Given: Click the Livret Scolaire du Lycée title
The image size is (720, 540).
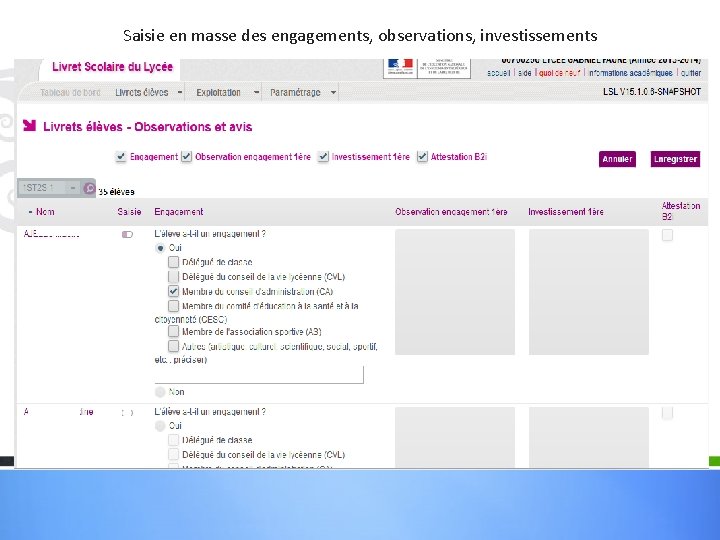Looking at the screenshot, I should (112, 67).
